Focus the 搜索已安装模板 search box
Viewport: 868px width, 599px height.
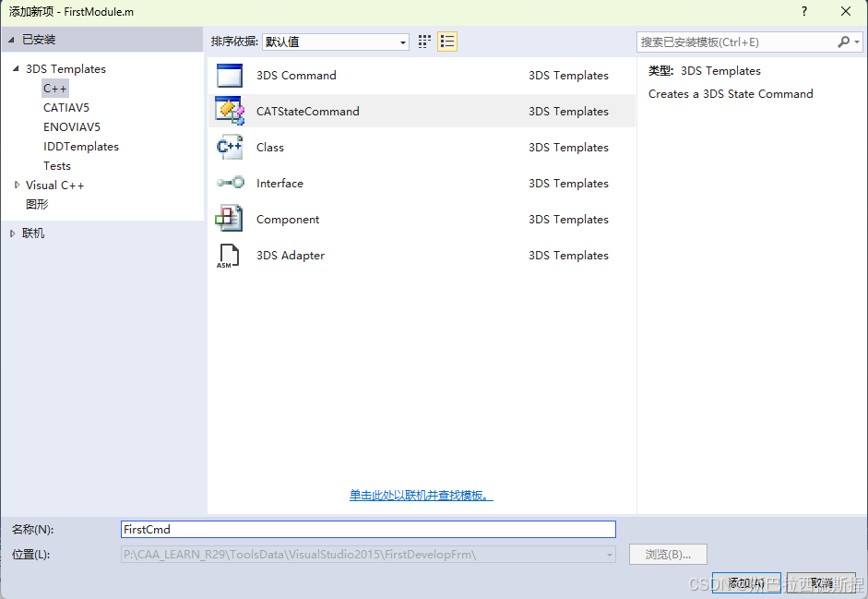tap(736, 42)
